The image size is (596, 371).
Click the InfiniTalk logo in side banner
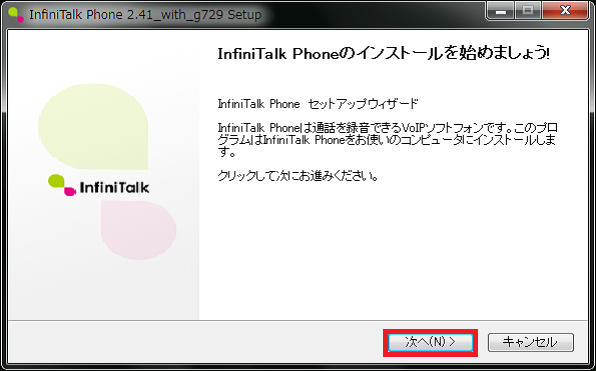coord(98,185)
